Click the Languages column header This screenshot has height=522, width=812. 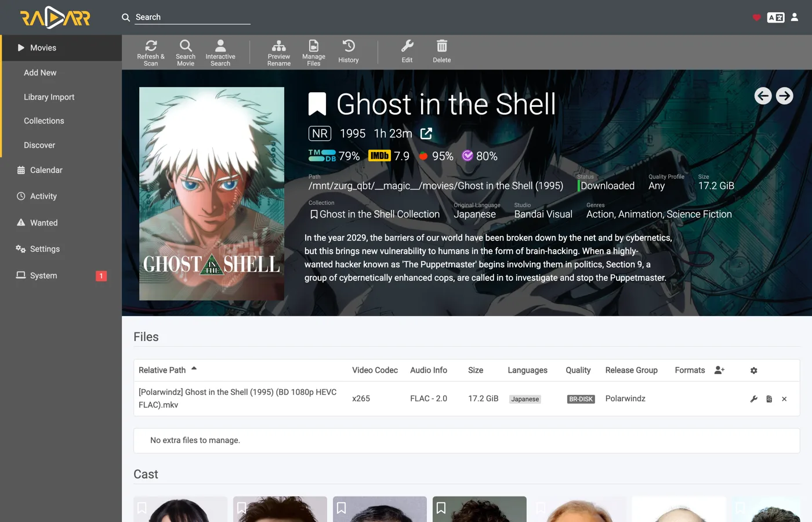[x=527, y=370]
